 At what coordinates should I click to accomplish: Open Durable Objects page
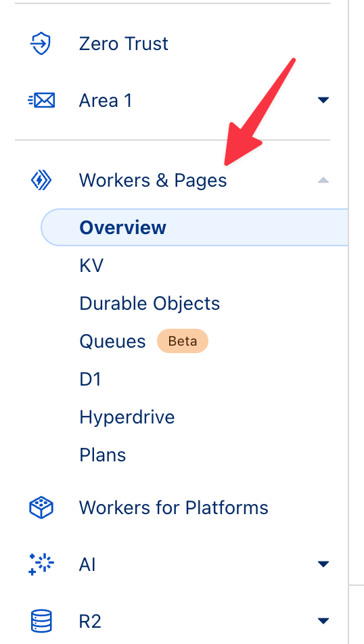150,304
